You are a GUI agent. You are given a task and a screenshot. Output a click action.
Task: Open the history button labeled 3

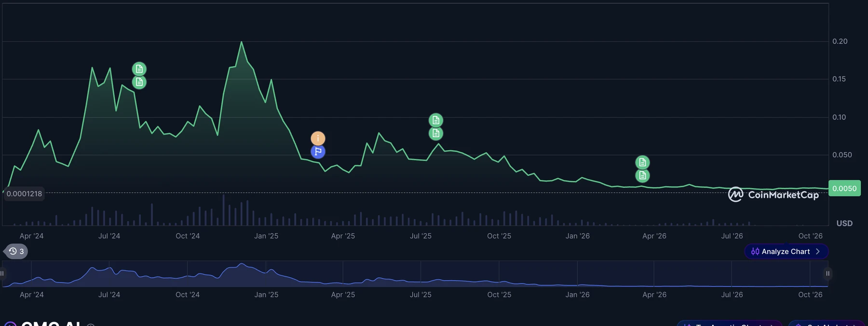[16, 252]
